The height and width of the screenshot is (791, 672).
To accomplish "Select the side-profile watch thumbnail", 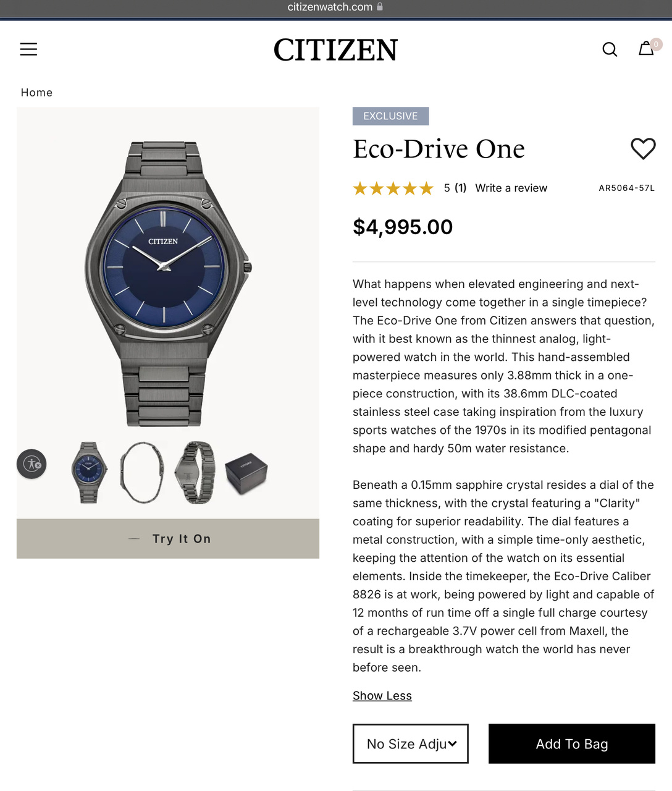I will (142, 473).
